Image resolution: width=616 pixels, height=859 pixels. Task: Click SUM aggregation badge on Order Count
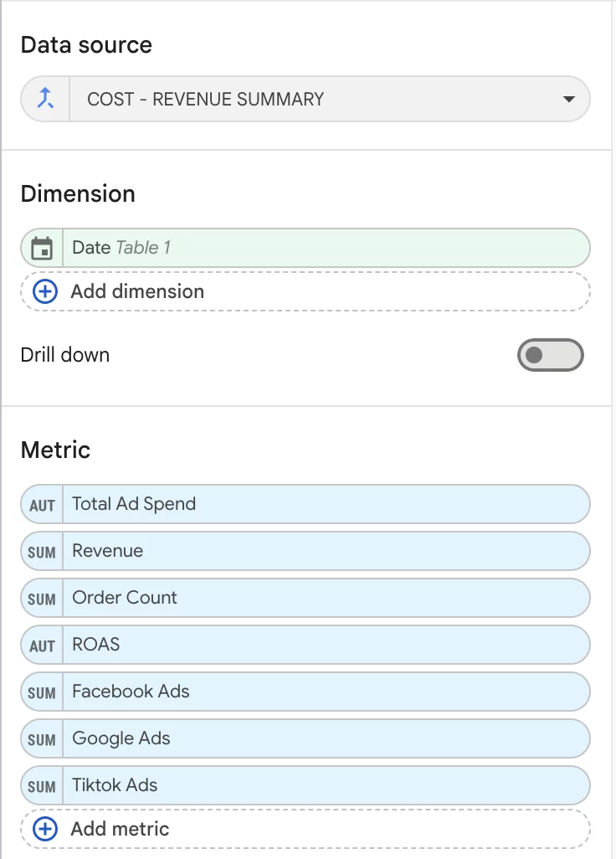[42, 599]
